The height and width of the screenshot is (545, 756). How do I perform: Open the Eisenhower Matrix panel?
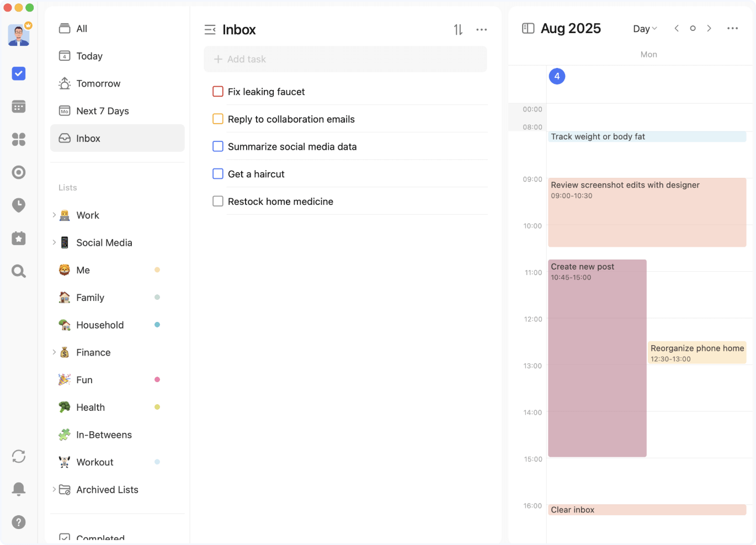18,139
